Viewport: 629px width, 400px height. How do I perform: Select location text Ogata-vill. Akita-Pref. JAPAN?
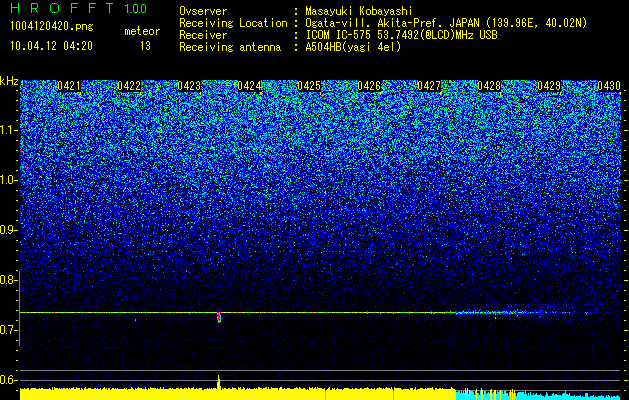click(x=392, y=23)
